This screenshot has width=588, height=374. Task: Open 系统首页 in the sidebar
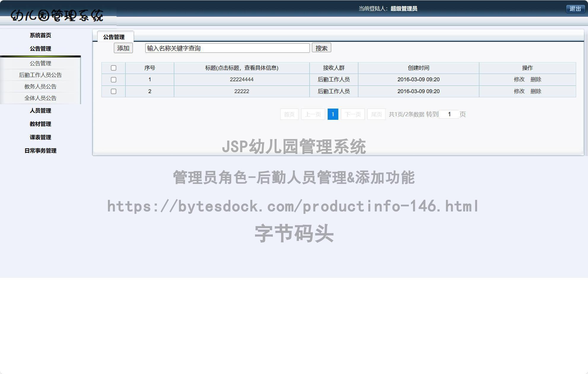[40, 35]
